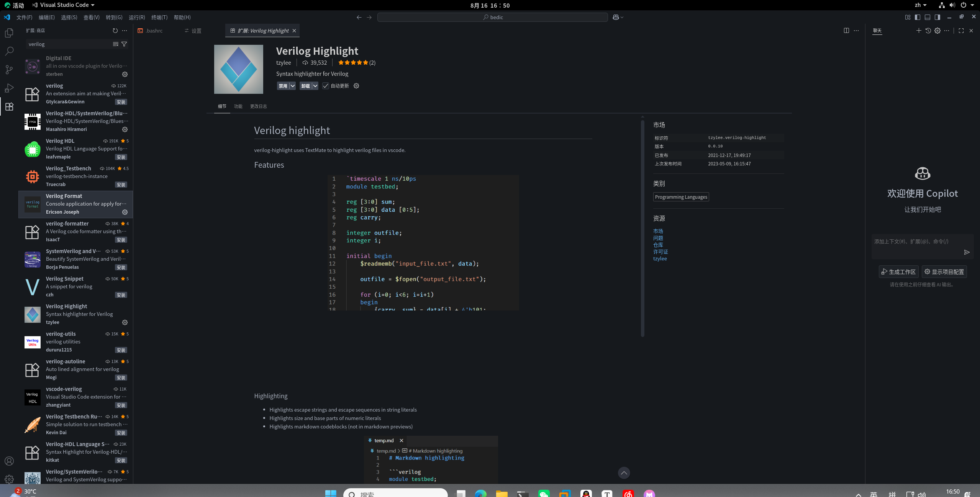Open the extensions filter menu

(124, 44)
